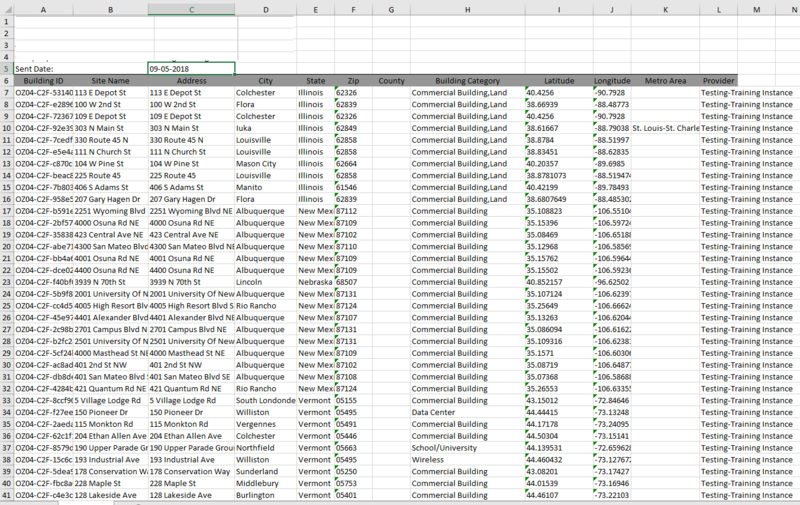
Task: Select row 23 header number
Action: (x=6, y=283)
